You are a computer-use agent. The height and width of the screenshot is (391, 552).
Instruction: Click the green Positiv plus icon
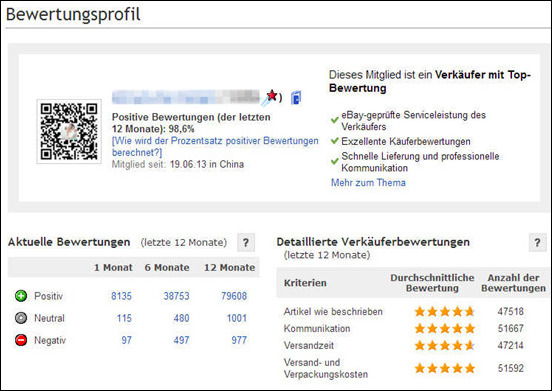pos(21,296)
